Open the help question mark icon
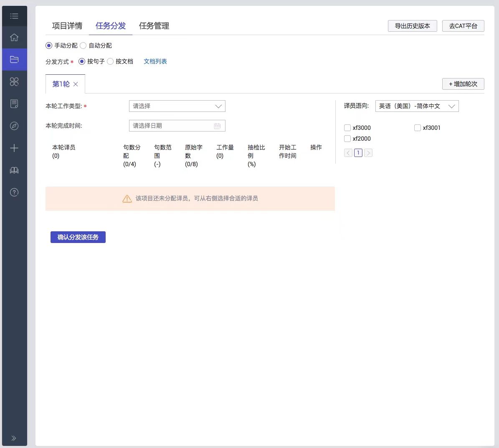Screen dimensions: 499x448 pyautogui.click(x=14, y=192)
